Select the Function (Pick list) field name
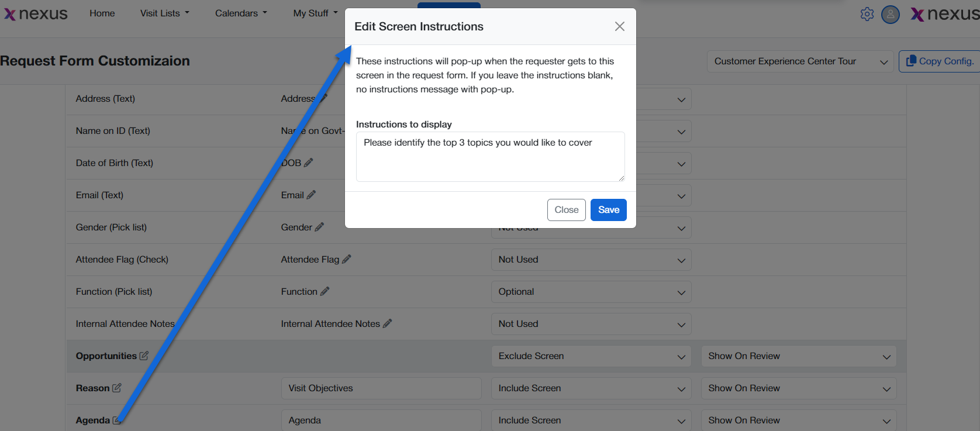980x431 pixels. click(x=114, y=291)
